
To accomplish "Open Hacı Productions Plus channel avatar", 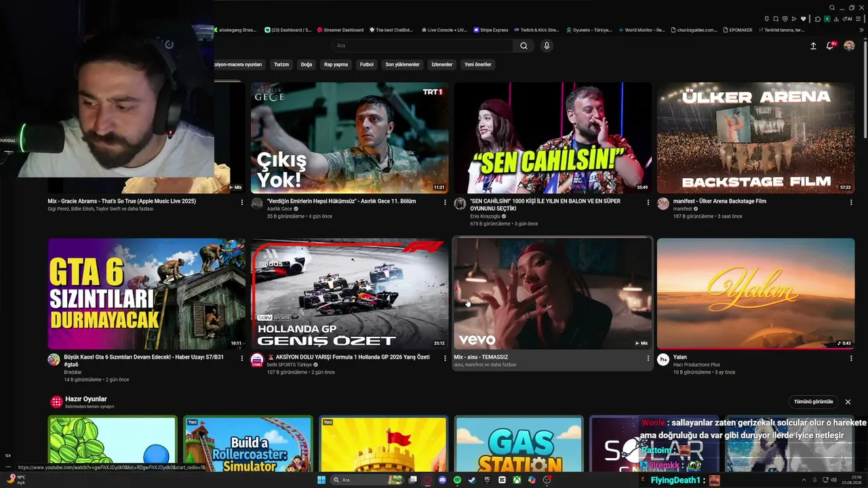I will (663, 359).
